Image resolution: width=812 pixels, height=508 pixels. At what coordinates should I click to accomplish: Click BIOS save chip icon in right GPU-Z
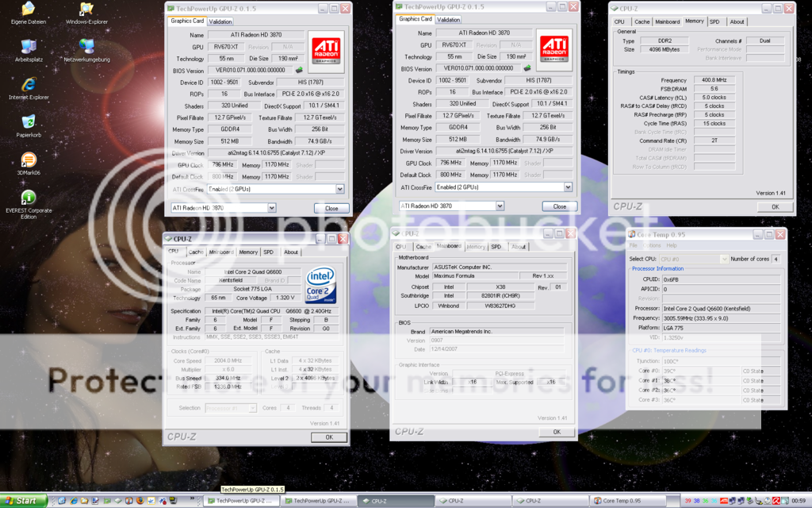point(527,68)
